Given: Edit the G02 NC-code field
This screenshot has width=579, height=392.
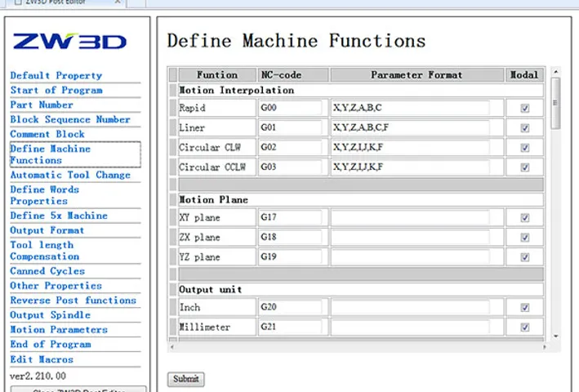Looking at the screenshot, I should pos(290,147).
